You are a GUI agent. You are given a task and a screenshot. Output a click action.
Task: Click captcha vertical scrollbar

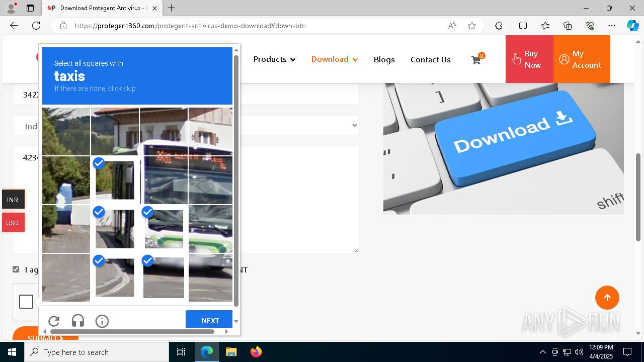(236, 181)
